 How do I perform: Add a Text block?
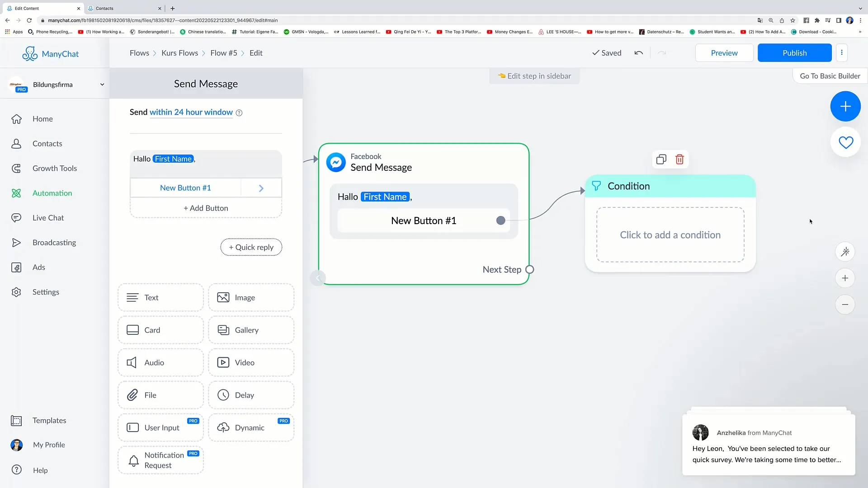(160, 298)
